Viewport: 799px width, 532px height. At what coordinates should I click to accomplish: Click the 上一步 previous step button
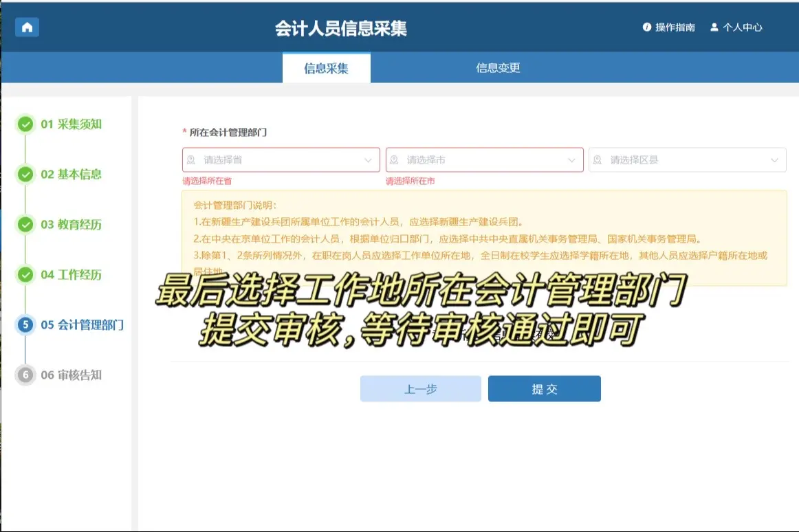pos(420,389)
